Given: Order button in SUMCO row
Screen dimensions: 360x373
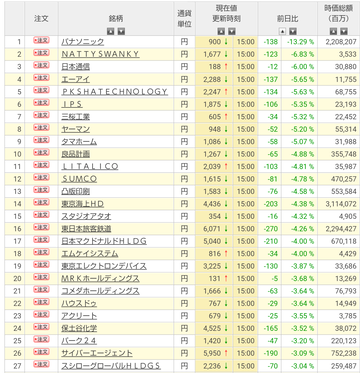Looking at the screenshot, I should point(41,177).
